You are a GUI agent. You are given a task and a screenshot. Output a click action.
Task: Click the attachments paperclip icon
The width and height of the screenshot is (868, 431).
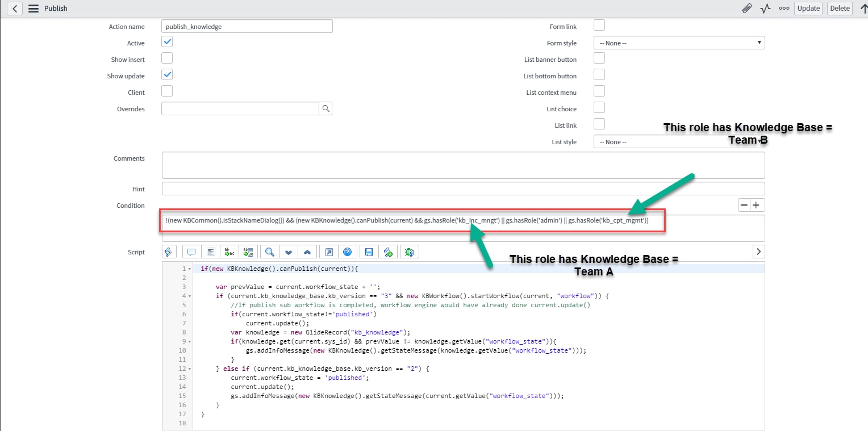[x=747, y=9]
